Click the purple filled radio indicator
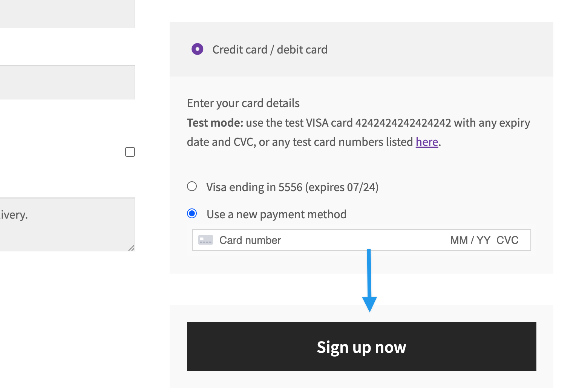Screen dimensions: 579x392 point(197,49)
